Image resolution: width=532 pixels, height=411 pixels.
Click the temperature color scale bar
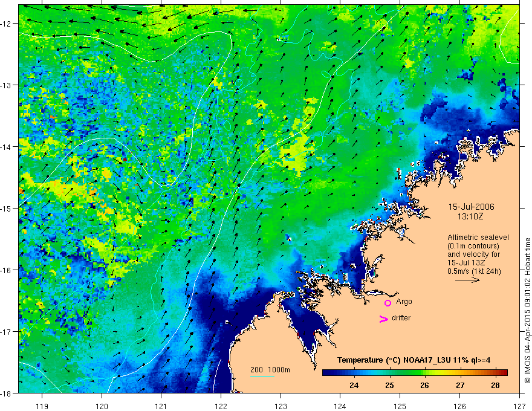[x=415, y=373]
